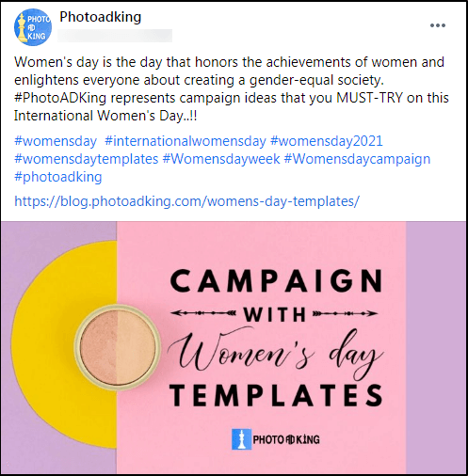Open the #Womensdayweek hashtag
Image resolution: width=468 pixels, height=476 pixels.
(221, 159)
